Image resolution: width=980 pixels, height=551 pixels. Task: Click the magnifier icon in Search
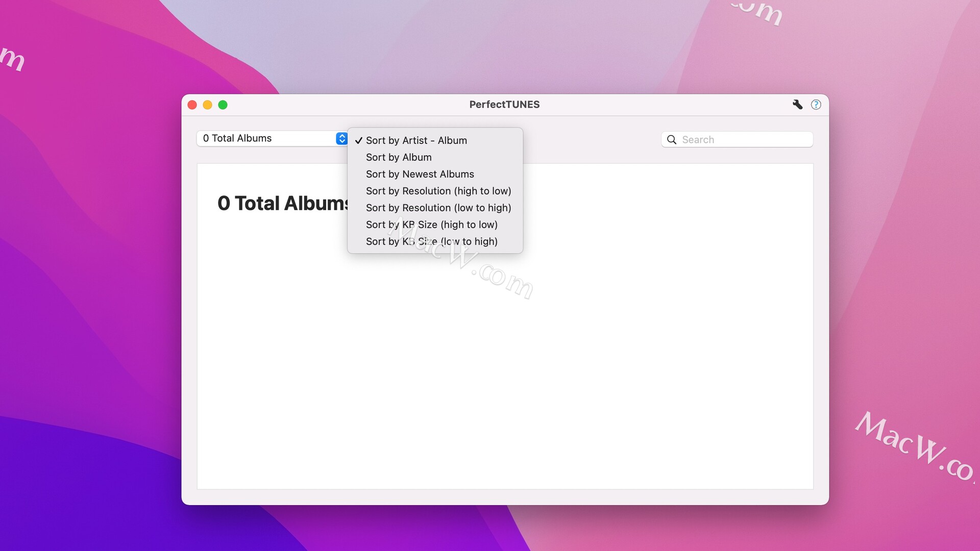tap(672, 140)
